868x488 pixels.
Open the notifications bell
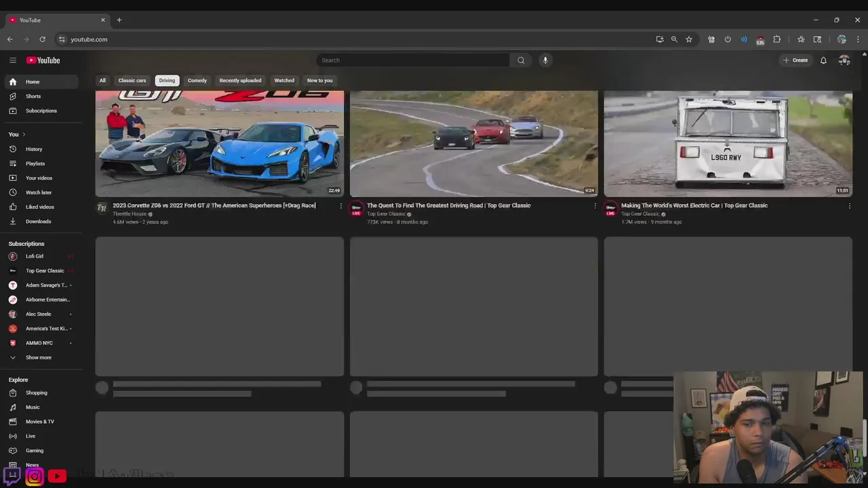click(x=823, y=60)
